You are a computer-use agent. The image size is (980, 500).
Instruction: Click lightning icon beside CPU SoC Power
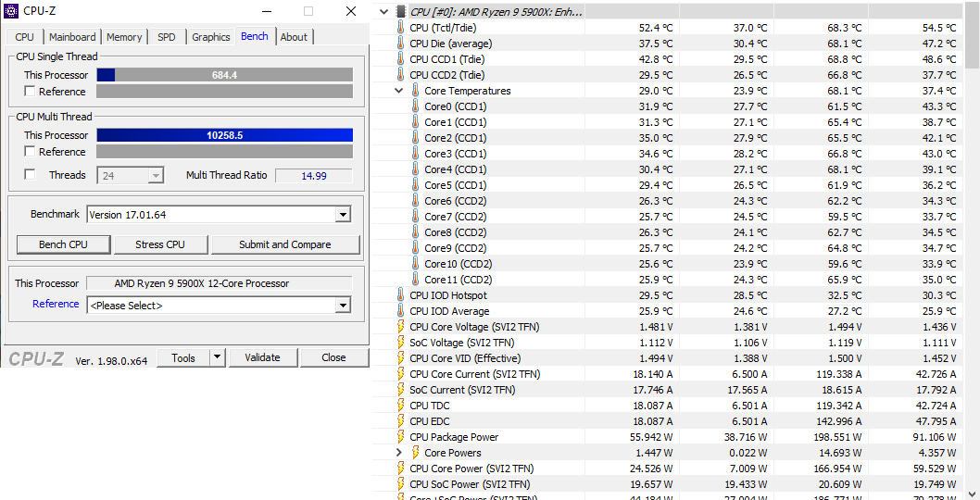[401, 484]
